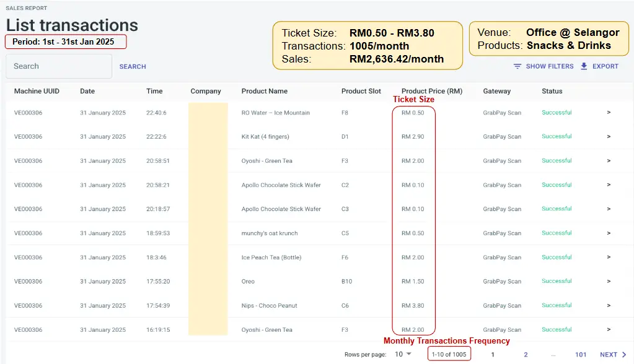Image resolution: width=634 pixels, height=364 pixels.
Task: Open details arrow for Ice Peach Tea row
Action: coord(609,258)
